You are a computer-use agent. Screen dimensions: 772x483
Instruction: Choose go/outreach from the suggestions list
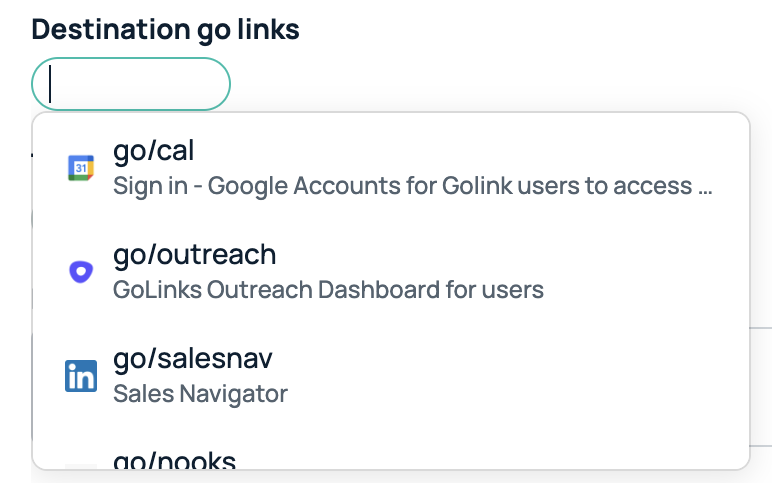[390, 271]
